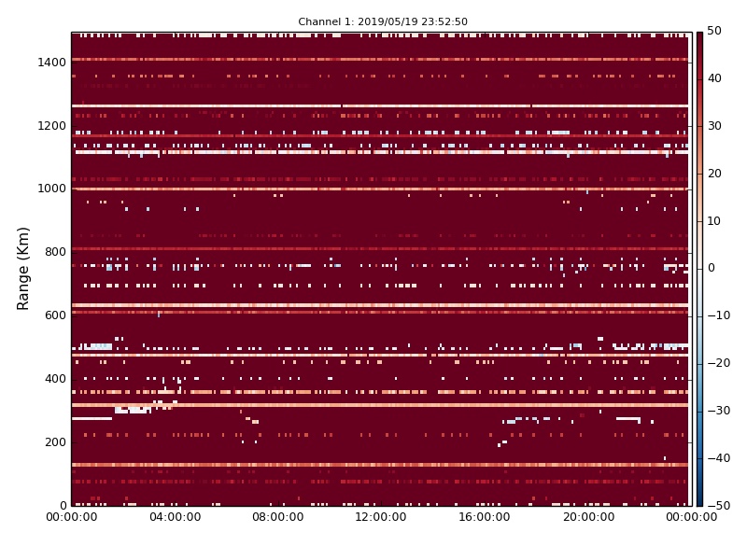
Task: Select the −20 colorbar tick label
Action: (719, 363)
